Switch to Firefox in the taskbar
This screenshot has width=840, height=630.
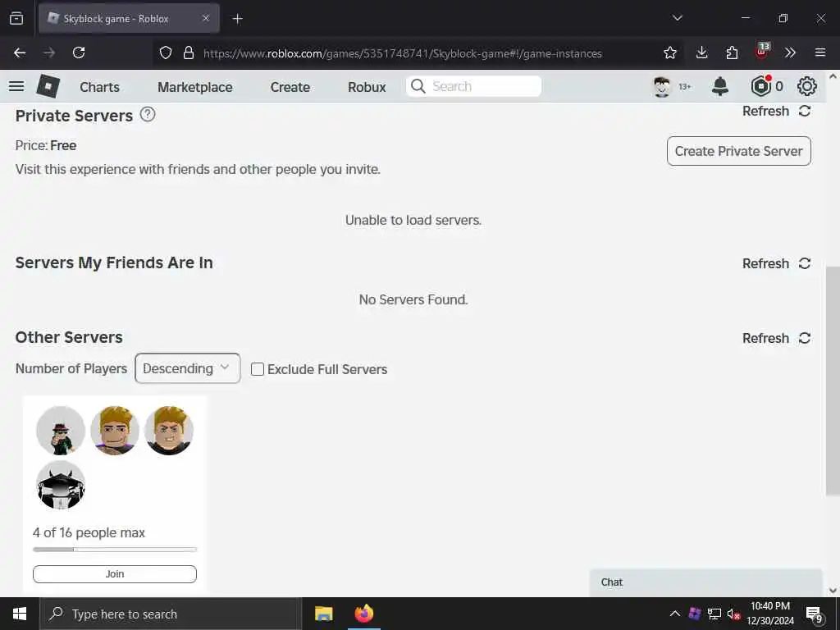[x=363, y=614]
